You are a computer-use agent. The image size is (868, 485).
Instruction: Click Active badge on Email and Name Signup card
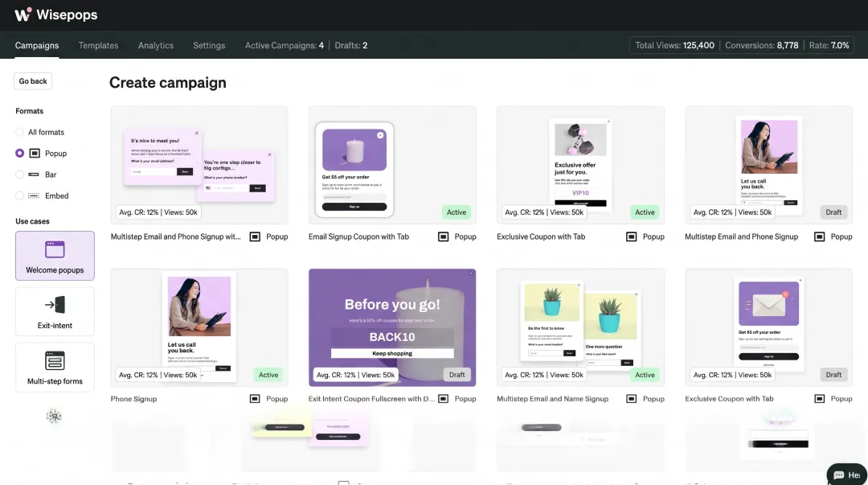(x=645, y=375)
